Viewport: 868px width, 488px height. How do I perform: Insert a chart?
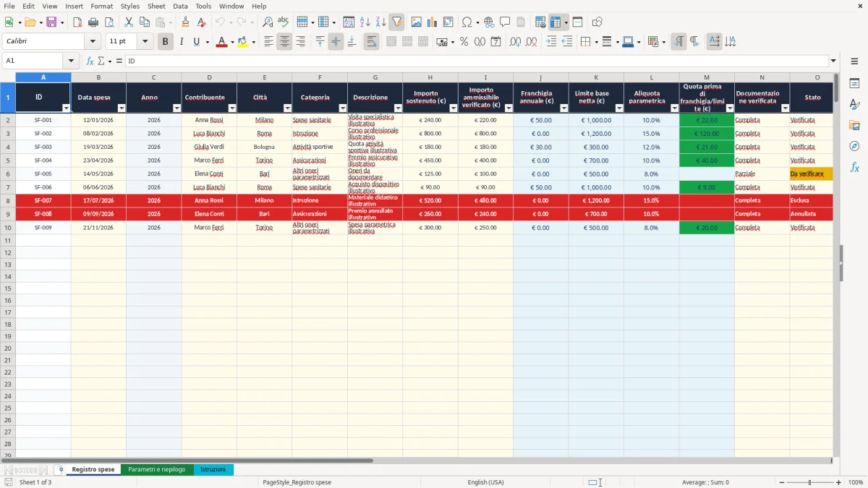click(x=433, y=22)
